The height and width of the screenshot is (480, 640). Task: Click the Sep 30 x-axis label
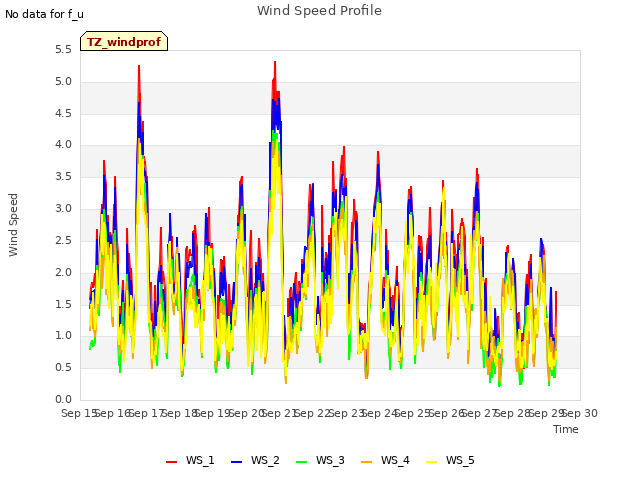[x=580, y=413]
